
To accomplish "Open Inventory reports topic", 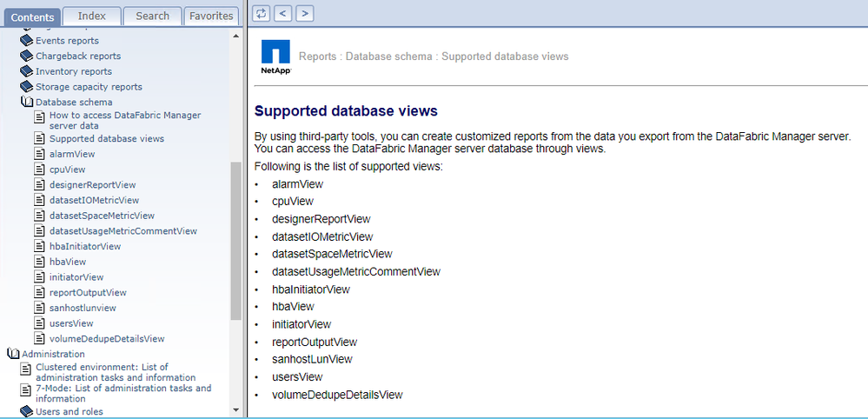I will (x=74, y=71).
